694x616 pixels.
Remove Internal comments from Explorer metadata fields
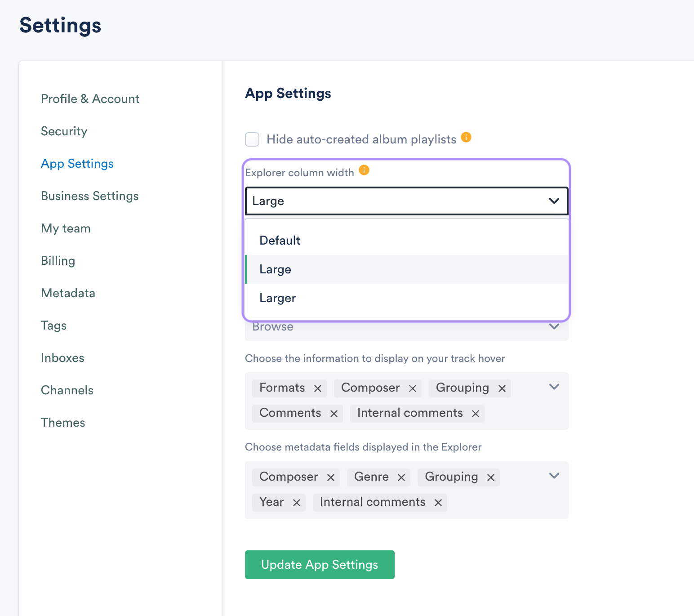tap(438, 503)
